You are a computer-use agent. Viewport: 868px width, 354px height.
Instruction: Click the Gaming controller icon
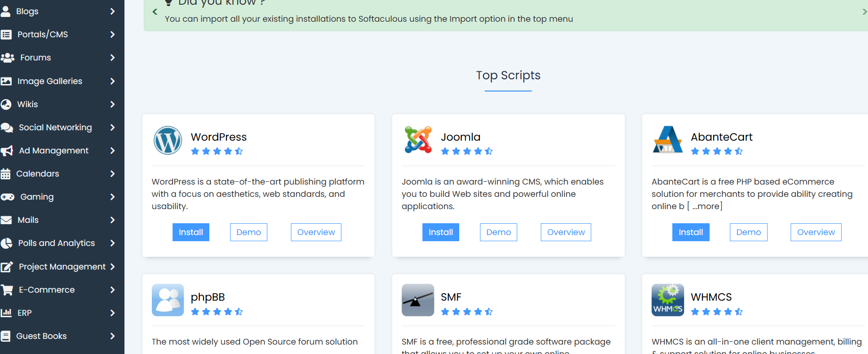(8, 197)
